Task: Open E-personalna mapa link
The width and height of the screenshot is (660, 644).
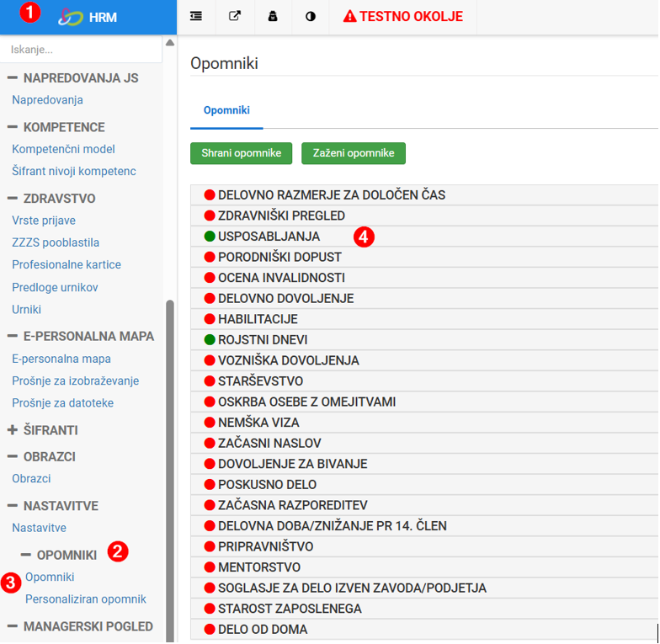Action: [61, 359]
